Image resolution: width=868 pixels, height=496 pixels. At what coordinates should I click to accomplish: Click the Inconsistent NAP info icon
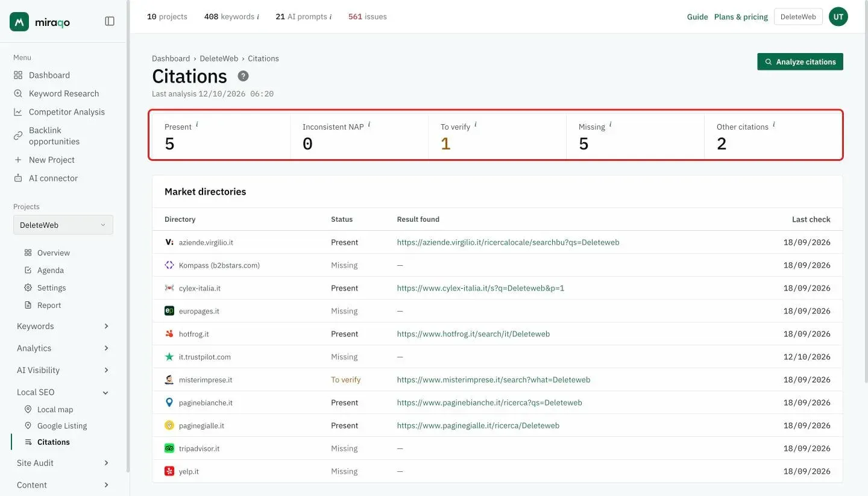coord(369,125)
